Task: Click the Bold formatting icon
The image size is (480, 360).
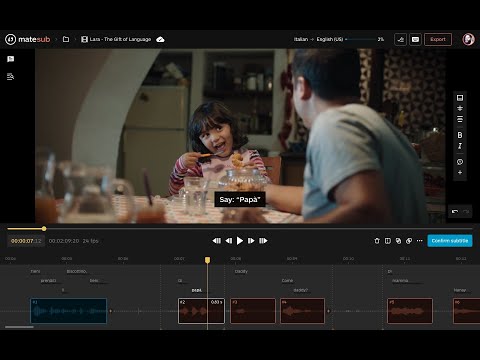Action: pyautogui.click(x=460, y=135)
